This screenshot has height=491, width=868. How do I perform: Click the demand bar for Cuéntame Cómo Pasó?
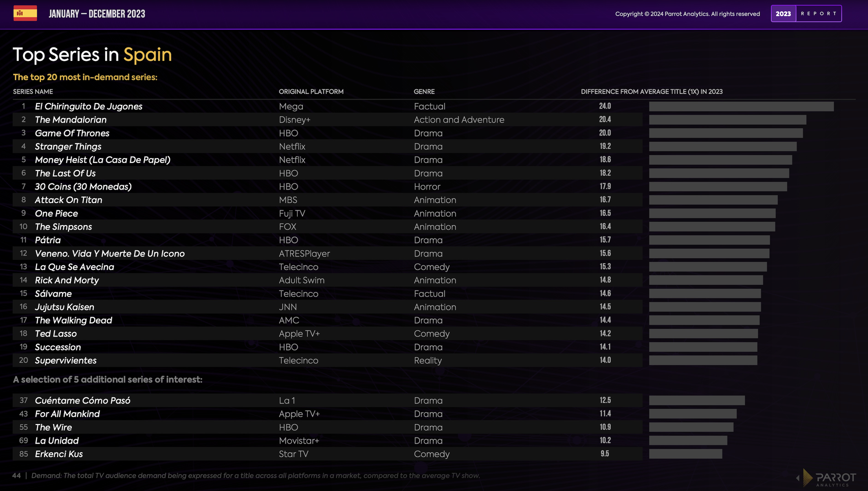697,400
